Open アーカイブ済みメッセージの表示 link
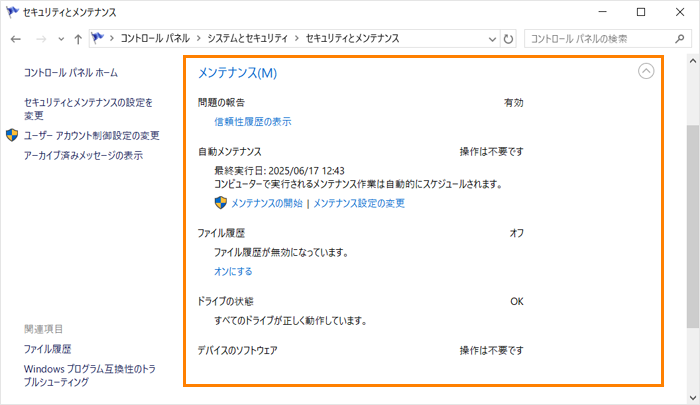 coord(83,155)
